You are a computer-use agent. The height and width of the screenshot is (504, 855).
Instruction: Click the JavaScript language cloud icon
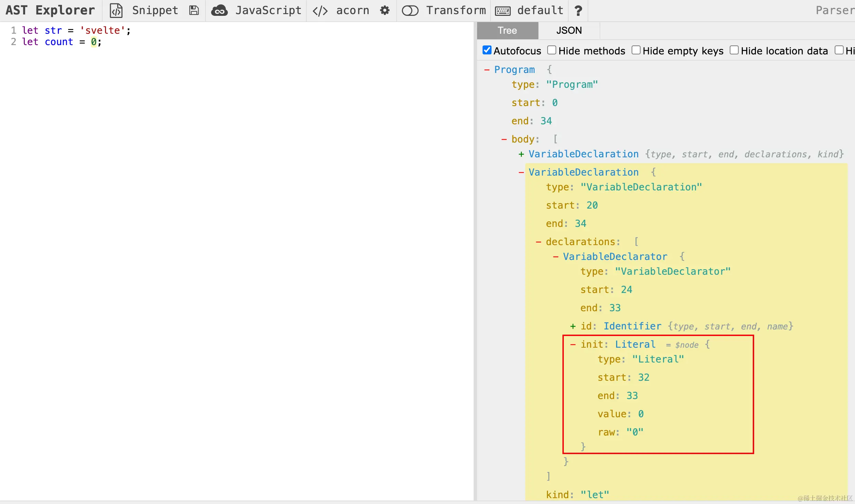(219, 11)
